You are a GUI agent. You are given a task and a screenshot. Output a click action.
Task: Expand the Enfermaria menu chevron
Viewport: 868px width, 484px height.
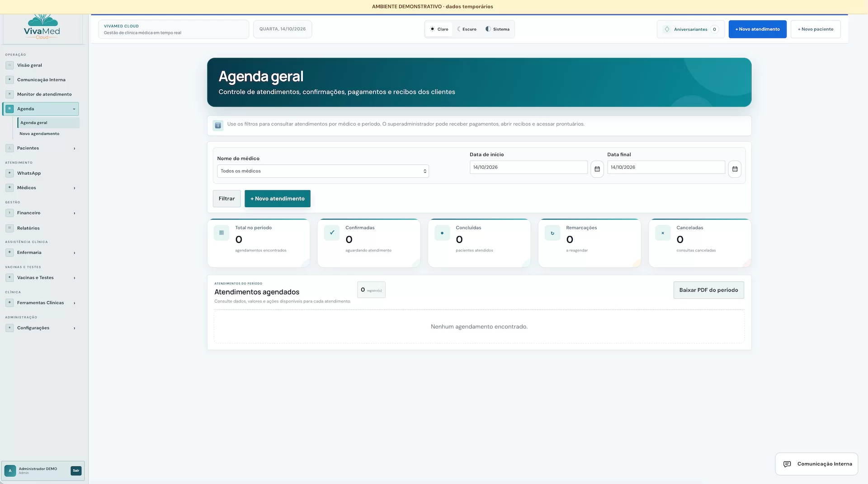click(x=74, y=253)
